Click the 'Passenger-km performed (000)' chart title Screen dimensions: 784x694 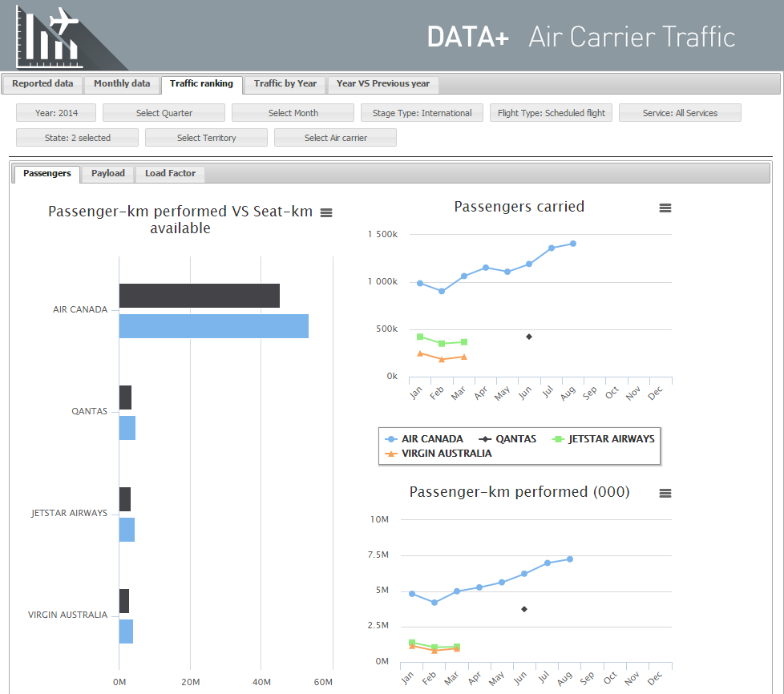[519, 492]
